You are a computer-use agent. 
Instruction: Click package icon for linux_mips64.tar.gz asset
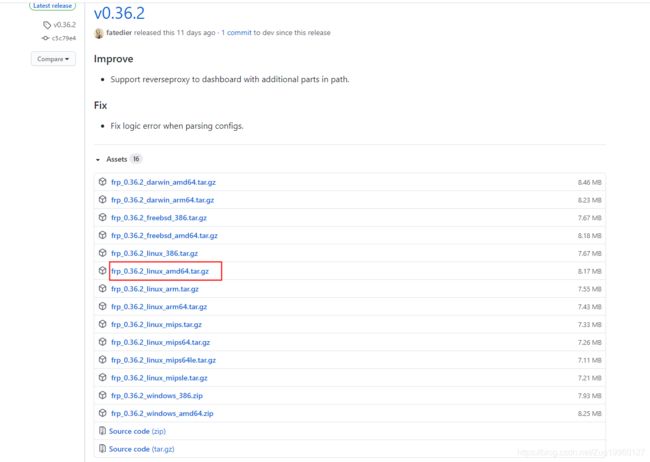pos(102,342)
